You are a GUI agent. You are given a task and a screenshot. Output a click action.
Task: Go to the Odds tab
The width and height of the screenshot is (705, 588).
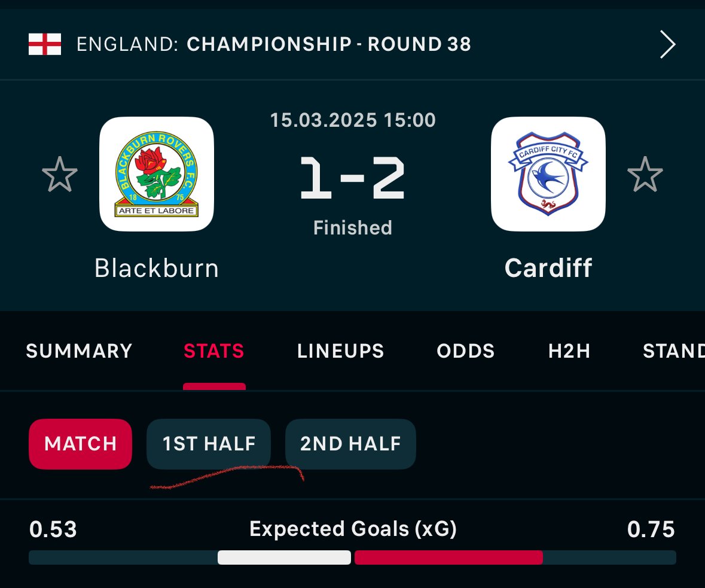click(466, 351)
